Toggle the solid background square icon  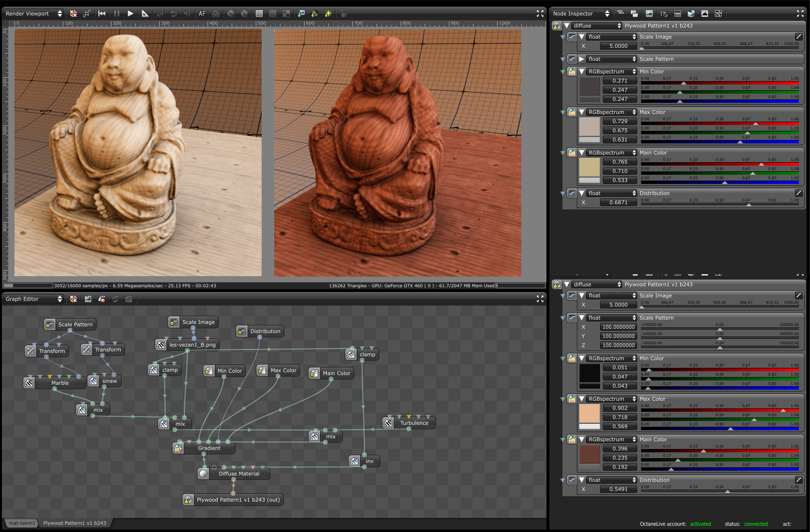tap(259, 14)
